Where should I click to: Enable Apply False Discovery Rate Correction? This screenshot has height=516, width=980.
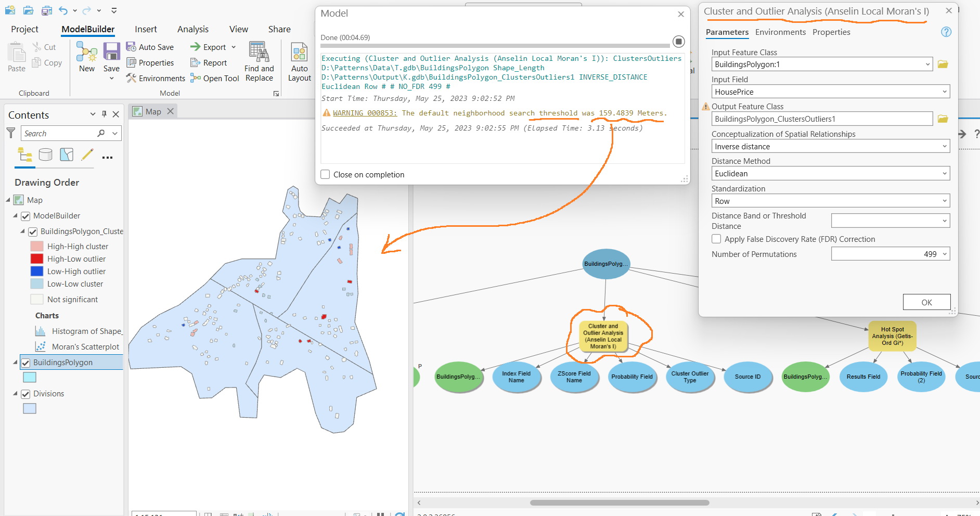(716, 239)
